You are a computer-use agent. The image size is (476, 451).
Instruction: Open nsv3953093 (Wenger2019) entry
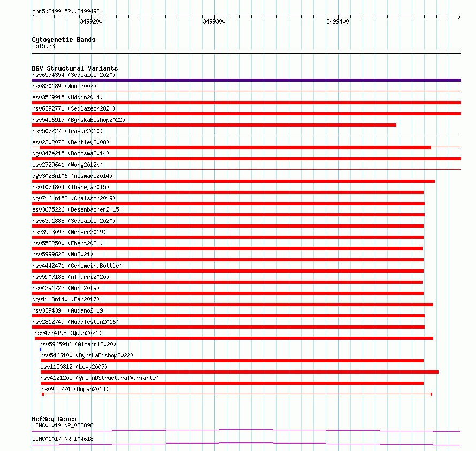pyautogui.click(x=69, y=232)
